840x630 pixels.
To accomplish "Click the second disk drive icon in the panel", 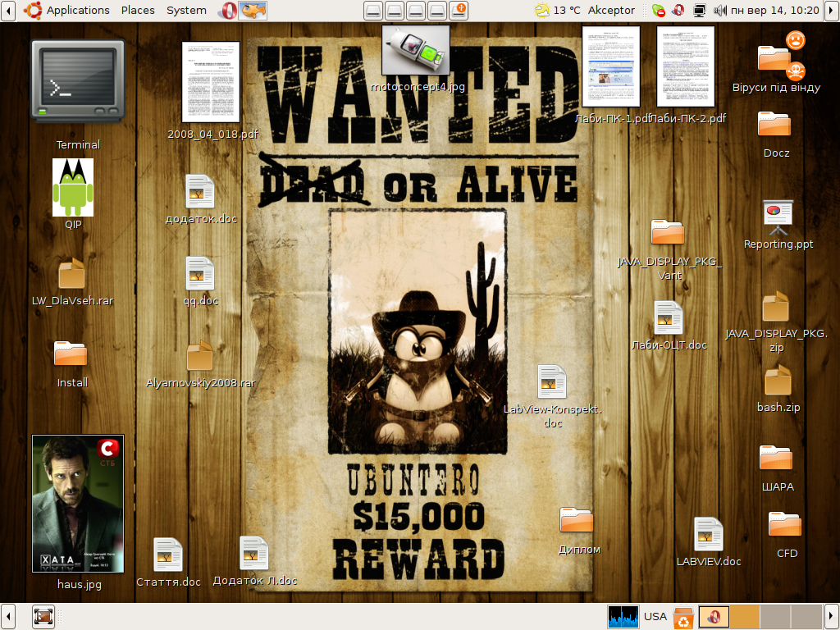I will [x=395, y=10].
